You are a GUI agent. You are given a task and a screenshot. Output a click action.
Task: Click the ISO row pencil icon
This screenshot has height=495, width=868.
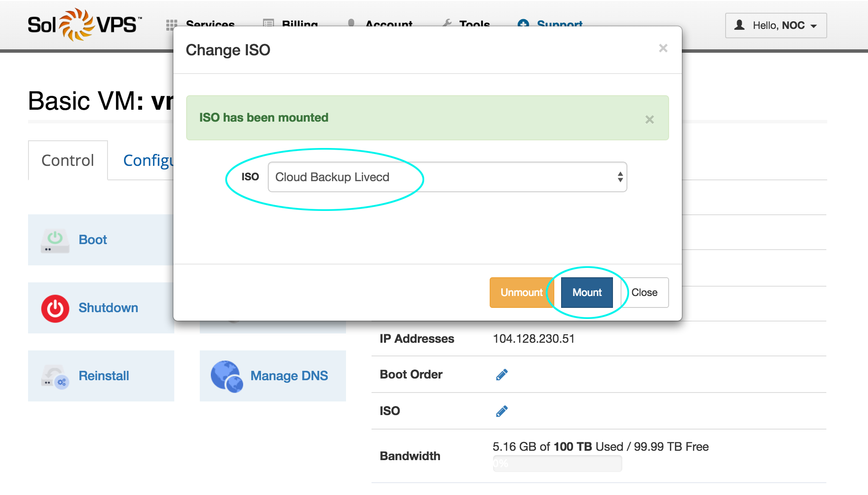pos(502,411)
